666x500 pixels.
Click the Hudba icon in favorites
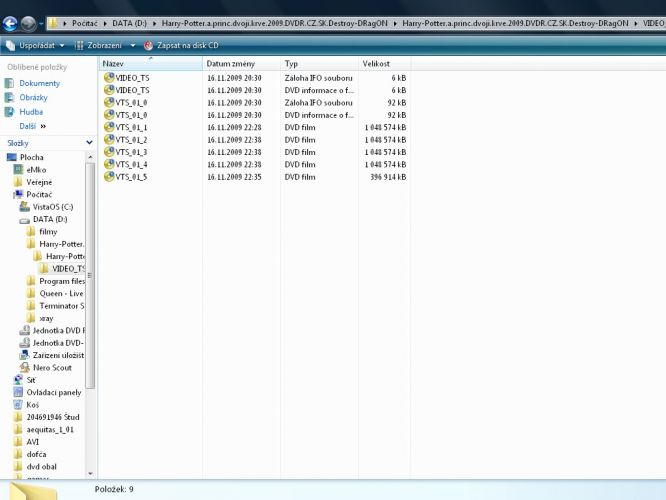click(x=9, y=112)
